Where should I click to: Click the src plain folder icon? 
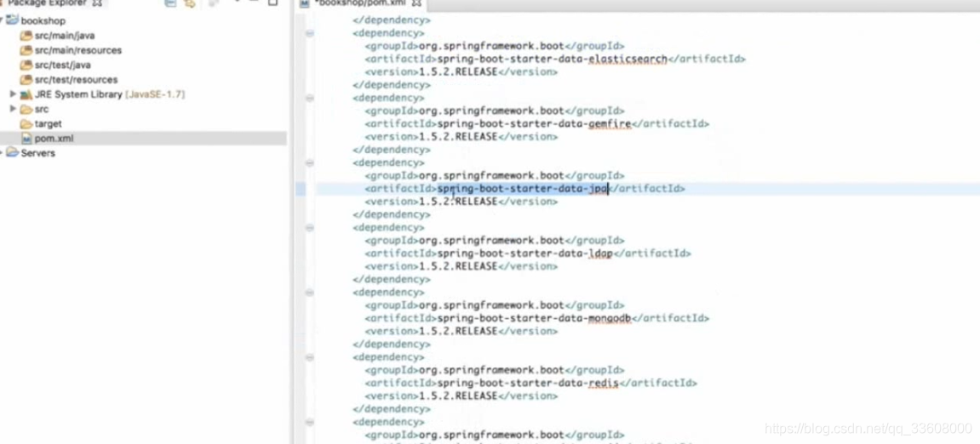(26, 109)
